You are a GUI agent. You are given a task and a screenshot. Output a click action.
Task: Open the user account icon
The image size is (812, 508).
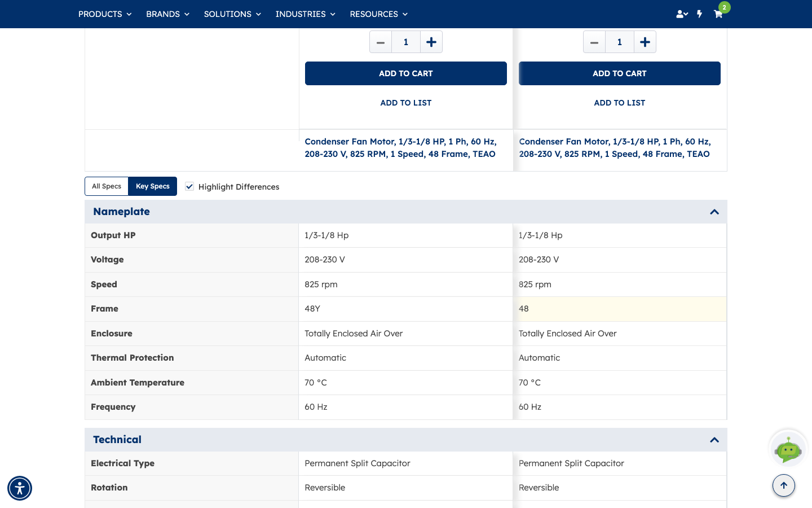(682, 14)
